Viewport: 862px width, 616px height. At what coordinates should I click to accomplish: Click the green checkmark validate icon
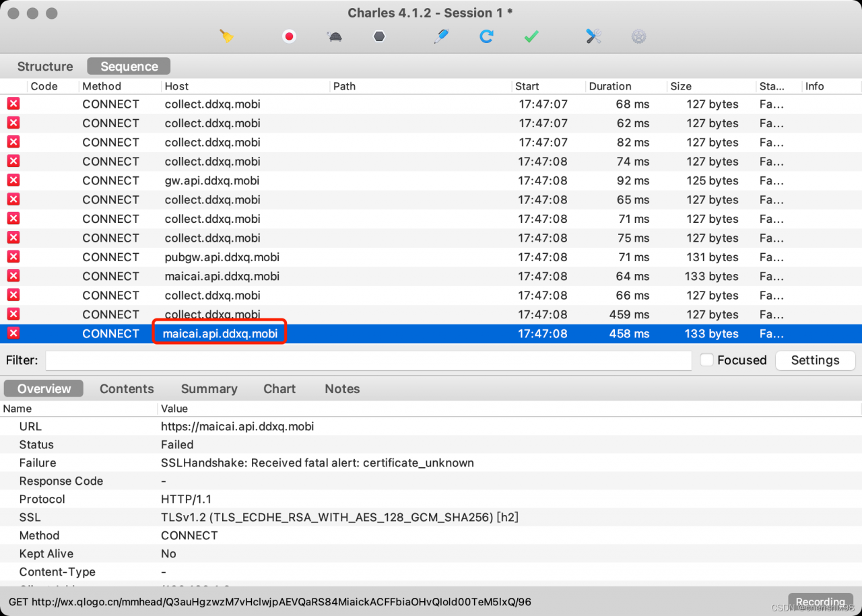coord(531,36)
